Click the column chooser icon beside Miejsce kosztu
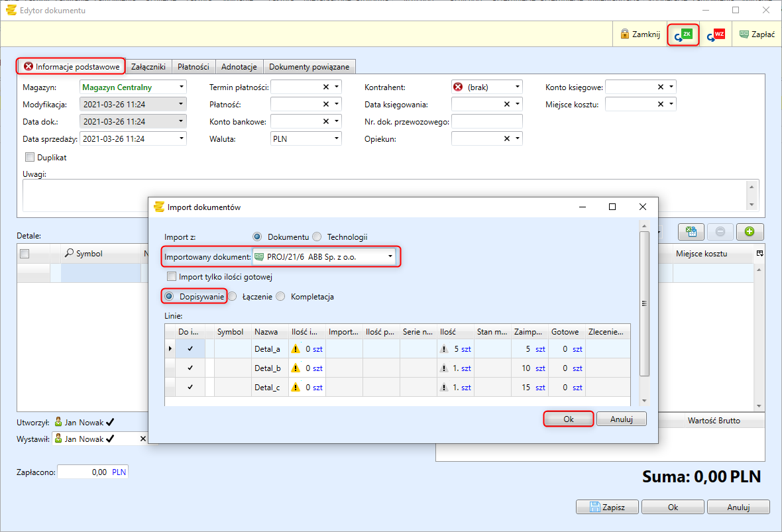Screen dimensions: 782x532 (759, 254)
